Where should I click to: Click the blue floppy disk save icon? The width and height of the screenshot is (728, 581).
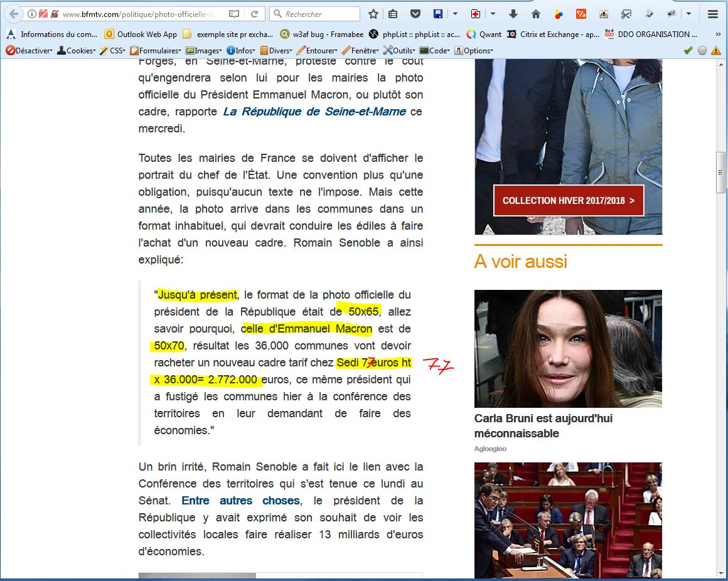click(x=438, y=14)
